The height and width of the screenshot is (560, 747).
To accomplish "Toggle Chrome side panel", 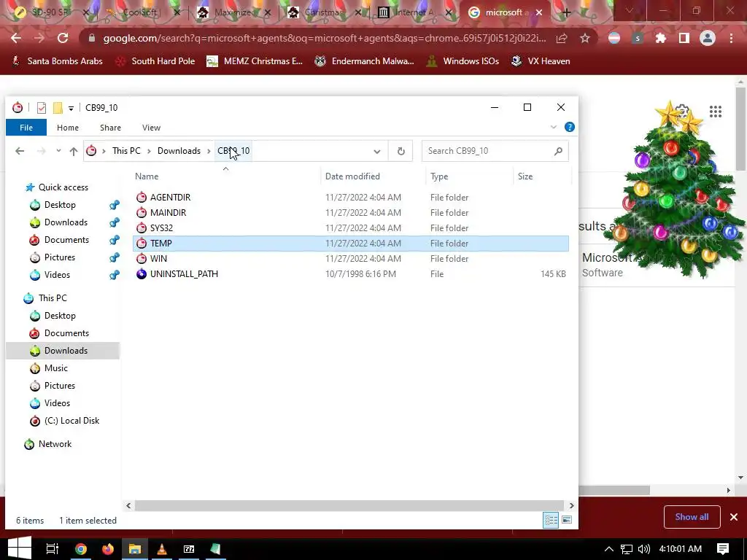I will coord(684,38).
